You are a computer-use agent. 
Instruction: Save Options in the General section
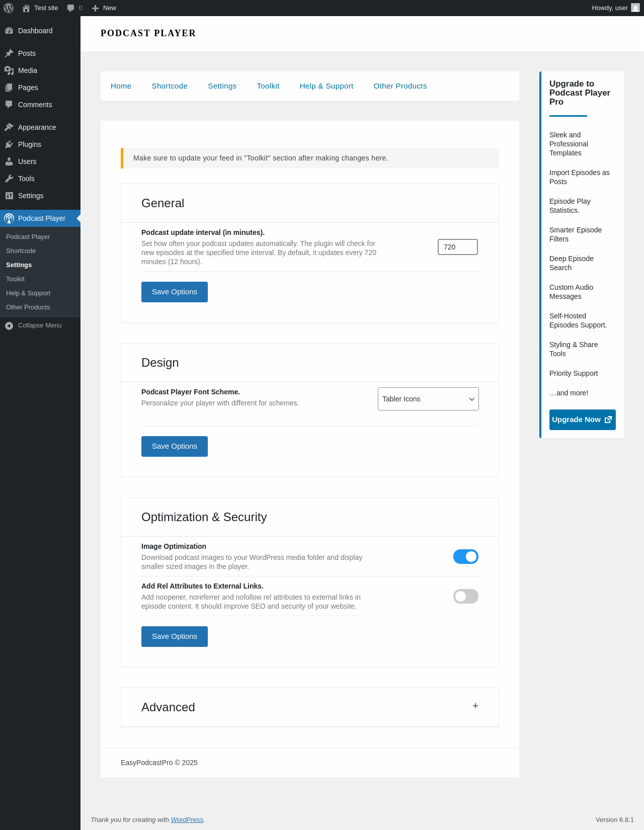(175, 292)
